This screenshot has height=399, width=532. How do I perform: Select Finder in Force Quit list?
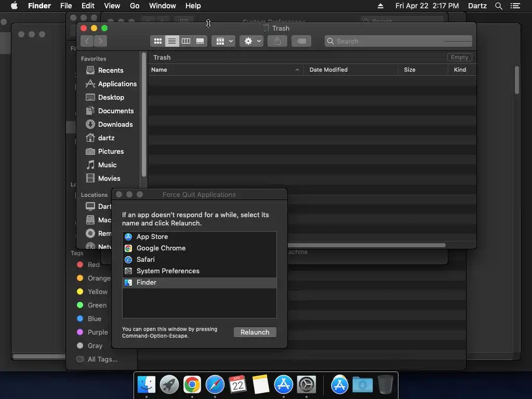click(199, 282)
